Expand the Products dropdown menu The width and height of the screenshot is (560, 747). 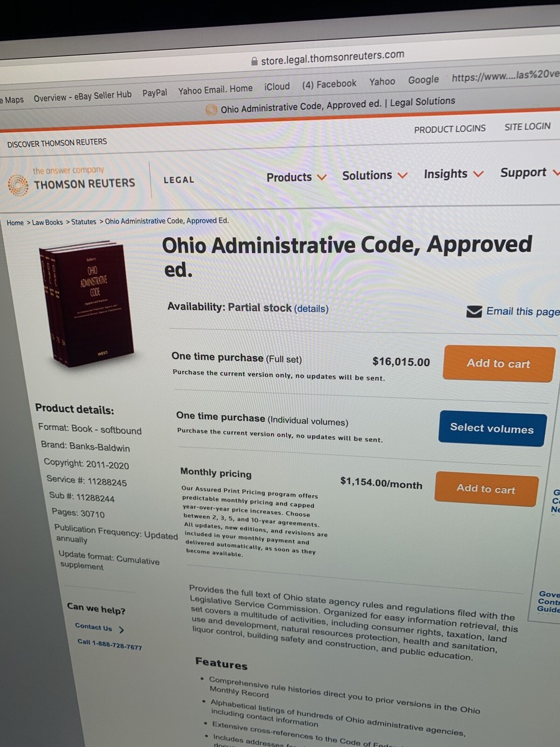coord(296,177)
